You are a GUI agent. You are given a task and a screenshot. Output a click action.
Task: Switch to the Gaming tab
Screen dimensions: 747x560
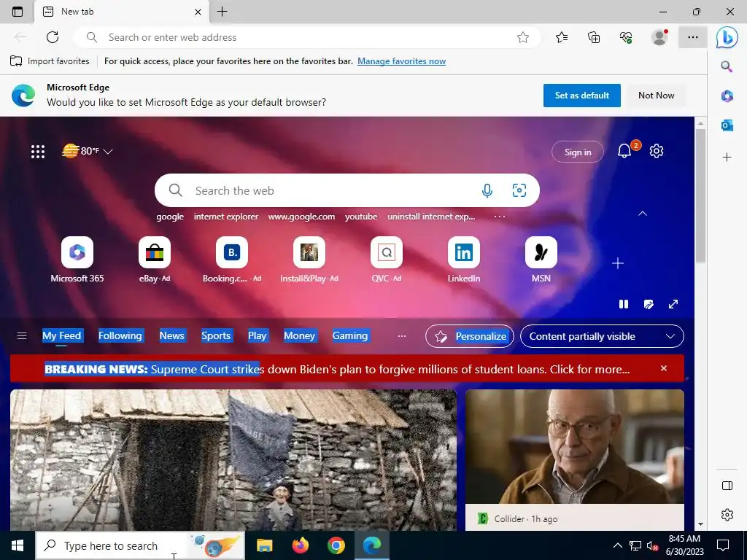[350, 335]
